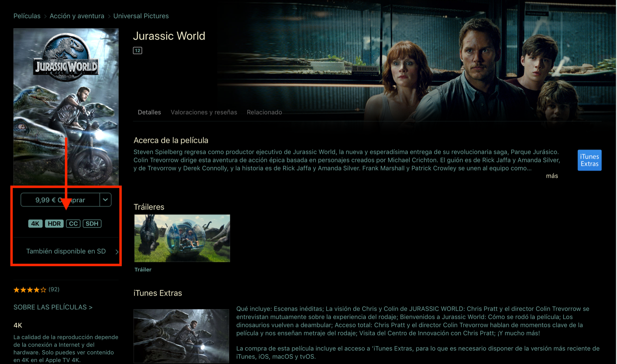Click the Jurassic World poster artwork
Image resolution: width=617 pixels, height=364 pixels.
click(x=66, y=107)
